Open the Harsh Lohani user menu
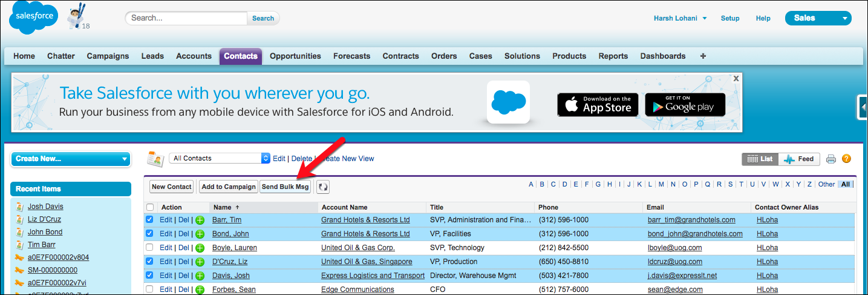868x295 pixels. click(680, 18)
